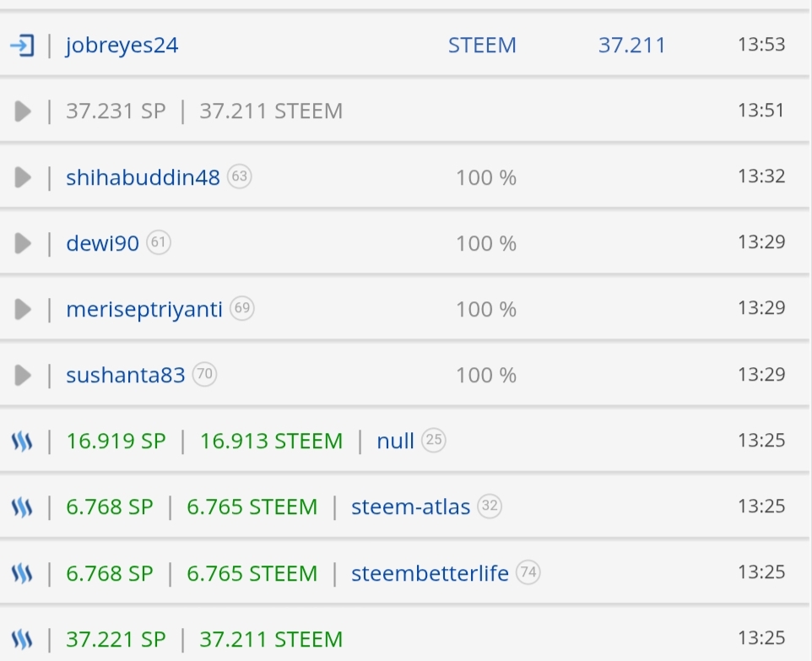Image resolution: width=812 pixels, height=661 pixels.
Task: Open the null account link
Action: click(x=395, y=442)
